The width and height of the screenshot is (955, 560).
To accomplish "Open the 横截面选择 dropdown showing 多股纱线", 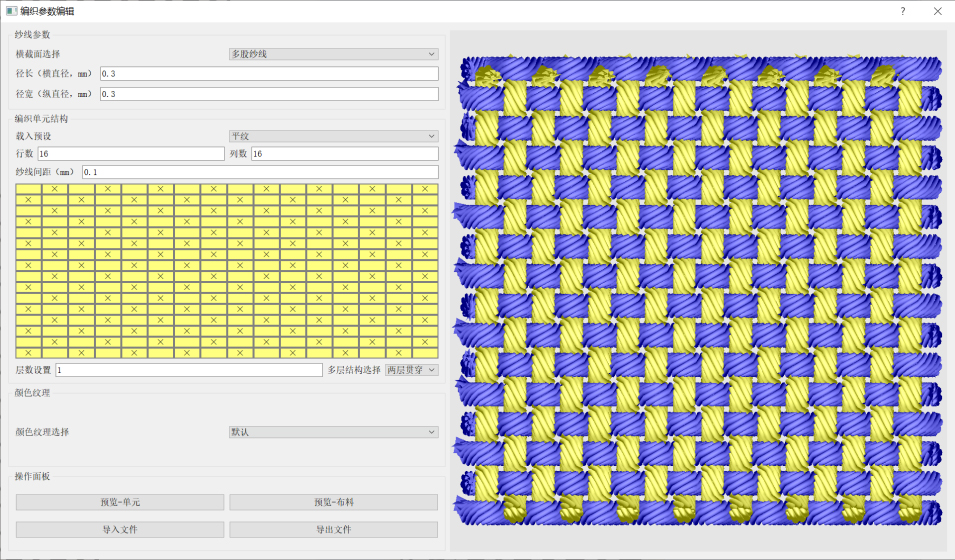I will coord(333,54).
